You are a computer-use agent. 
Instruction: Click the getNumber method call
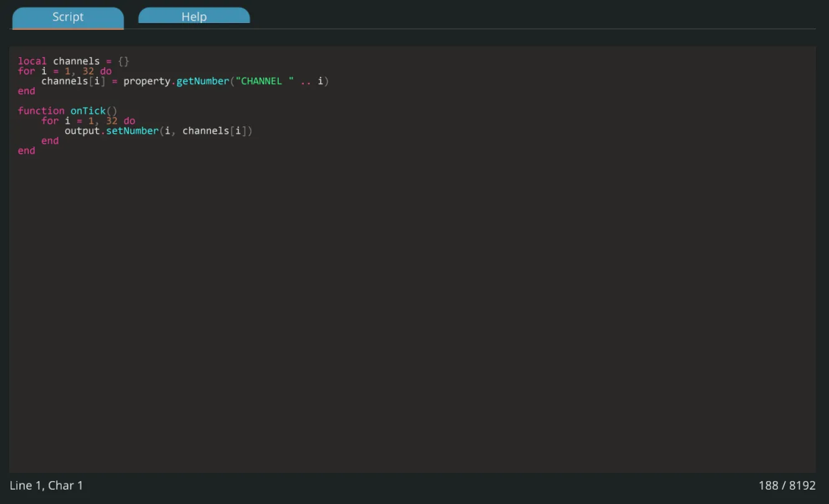coord(202,81)
